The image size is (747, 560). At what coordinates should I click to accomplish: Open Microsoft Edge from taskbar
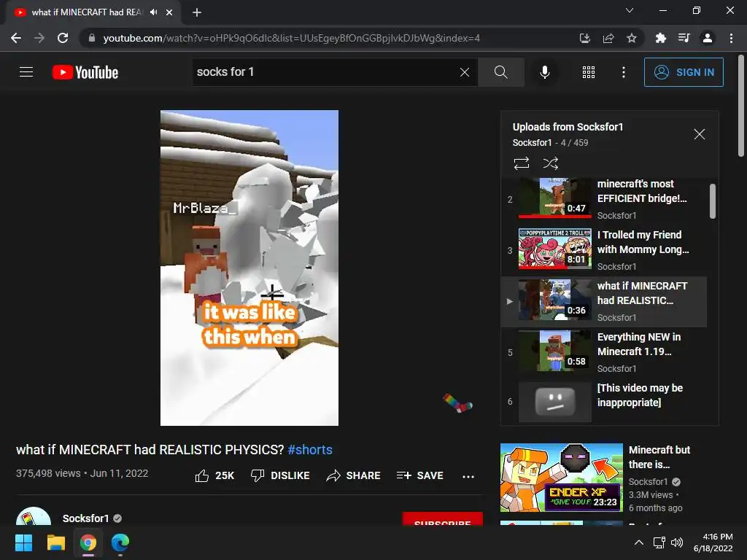click(x=120, y=542)
